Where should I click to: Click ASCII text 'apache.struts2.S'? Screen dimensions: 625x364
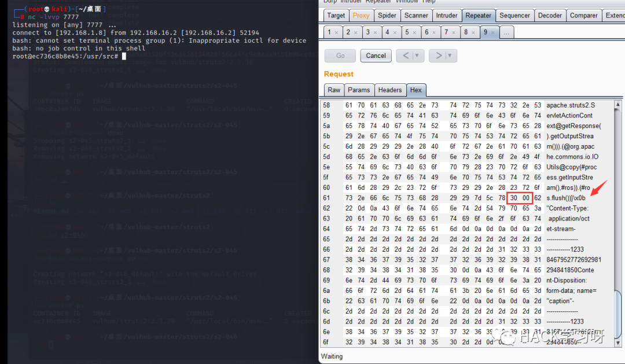click(x=571, y=105)
